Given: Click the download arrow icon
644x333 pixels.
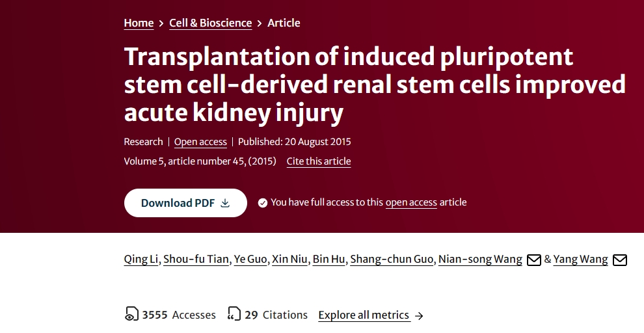Looking at the screenshot, I should coord(225,203).
